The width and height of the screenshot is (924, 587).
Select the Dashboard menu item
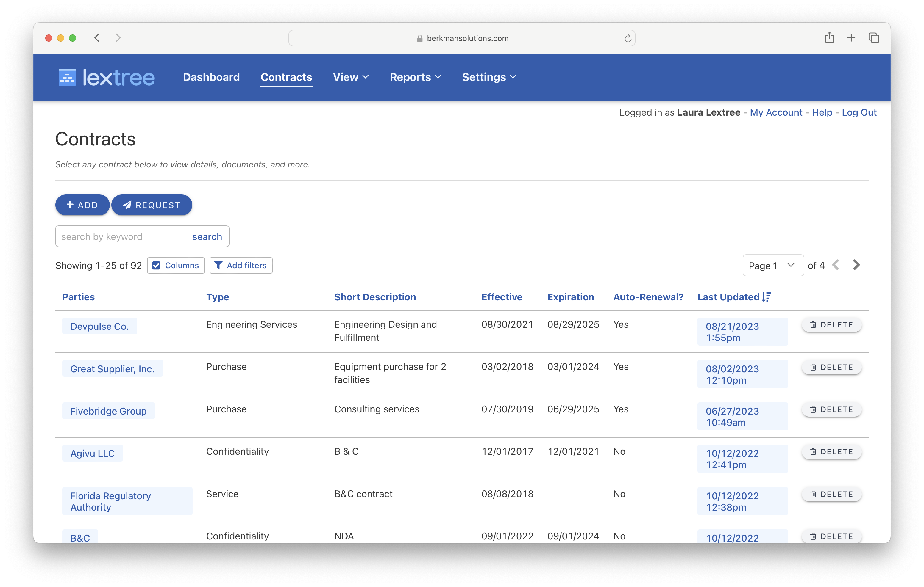coord(211,77)
